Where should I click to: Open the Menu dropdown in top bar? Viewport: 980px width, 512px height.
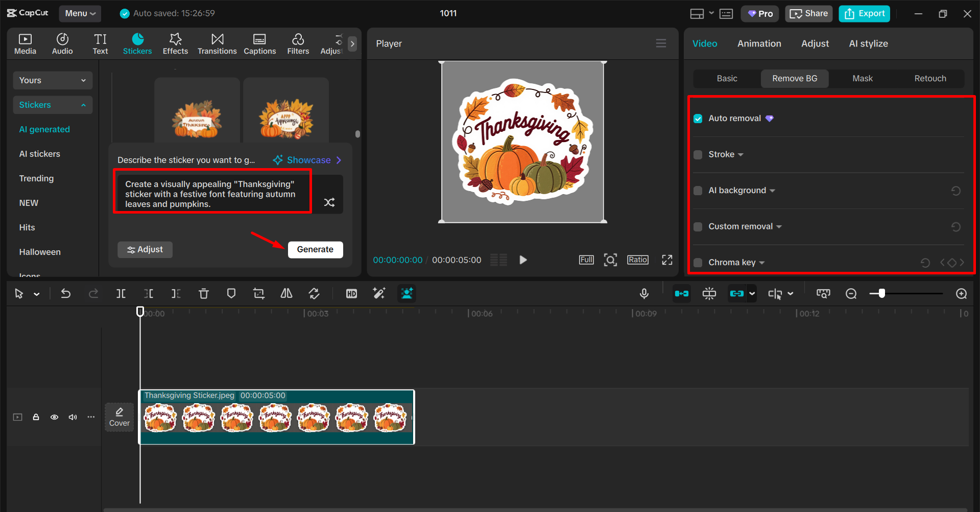(80, 13)
